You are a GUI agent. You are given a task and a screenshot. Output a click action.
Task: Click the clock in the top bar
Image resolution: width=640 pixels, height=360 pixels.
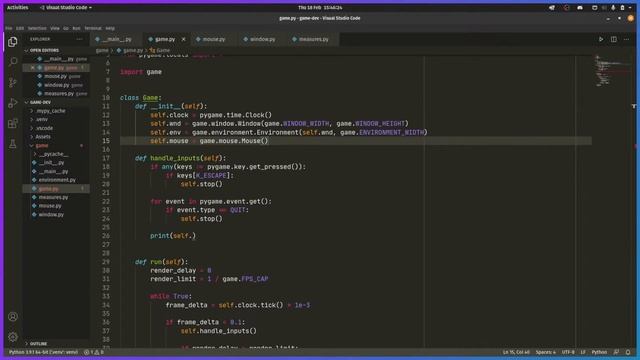tap(320, 7)
